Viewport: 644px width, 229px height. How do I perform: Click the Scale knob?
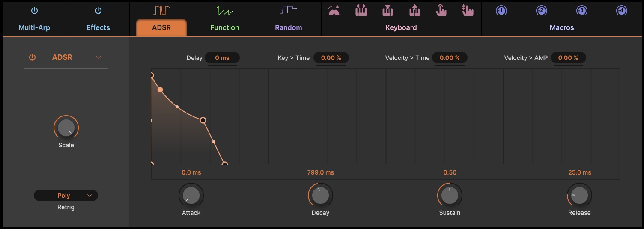tap(66, 128)
